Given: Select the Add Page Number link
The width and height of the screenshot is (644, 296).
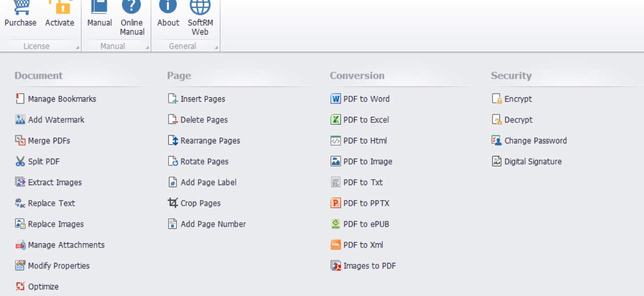Looking at the screenshot, I should (214, 224).
